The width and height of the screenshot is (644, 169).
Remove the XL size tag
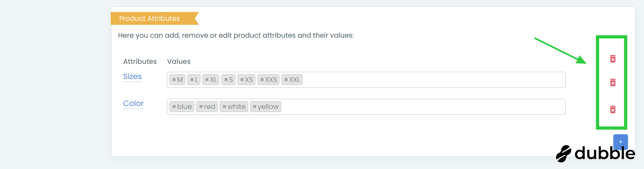207,80
